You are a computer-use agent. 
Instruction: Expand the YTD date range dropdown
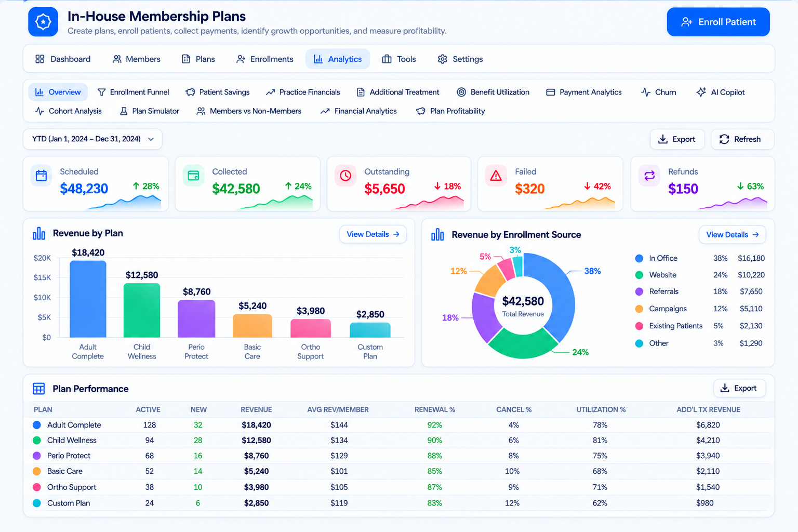(x=92, y=139)
